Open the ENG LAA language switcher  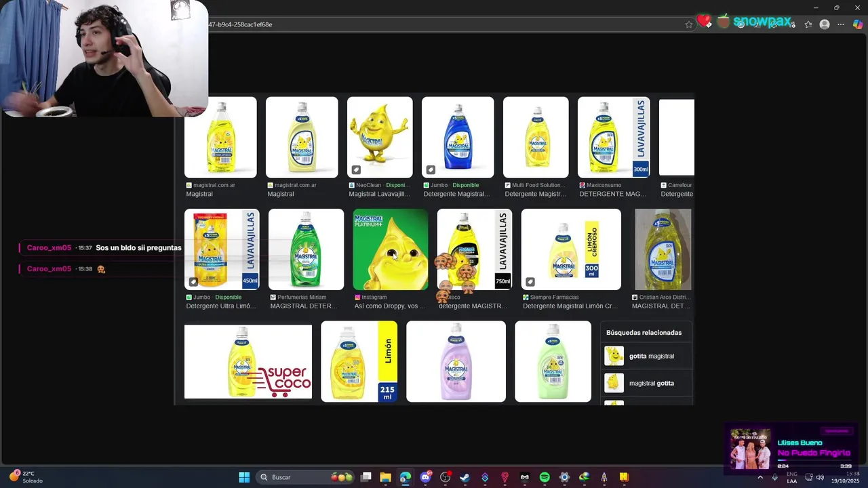[x=792, y=477]
